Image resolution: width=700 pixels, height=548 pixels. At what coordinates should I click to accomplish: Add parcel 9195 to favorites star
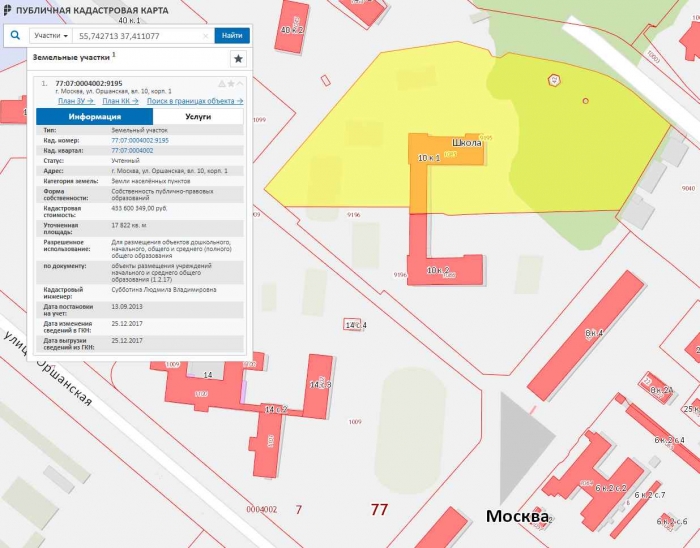pos(230,84)
